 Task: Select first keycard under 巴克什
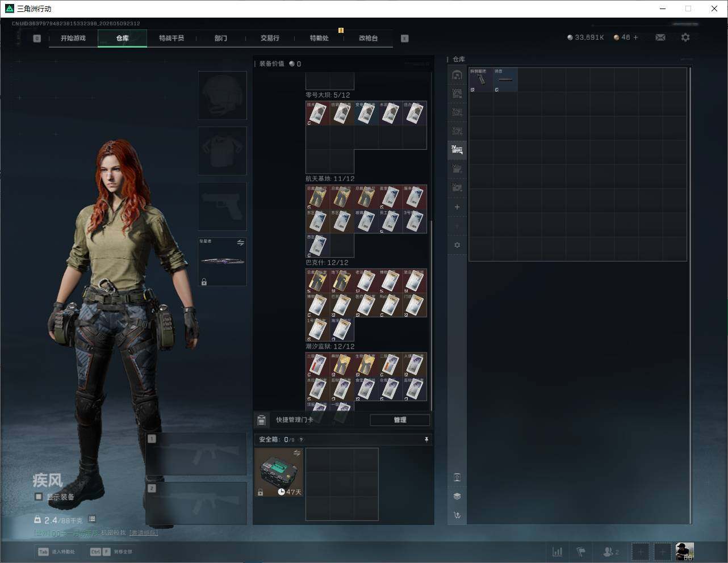(318, 281)
